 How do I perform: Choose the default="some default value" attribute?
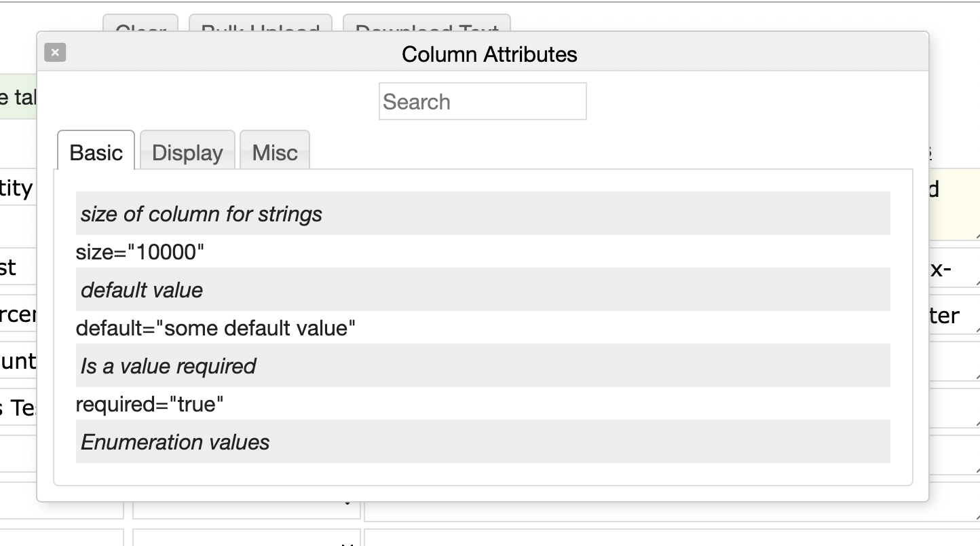(x=215, y=329)
